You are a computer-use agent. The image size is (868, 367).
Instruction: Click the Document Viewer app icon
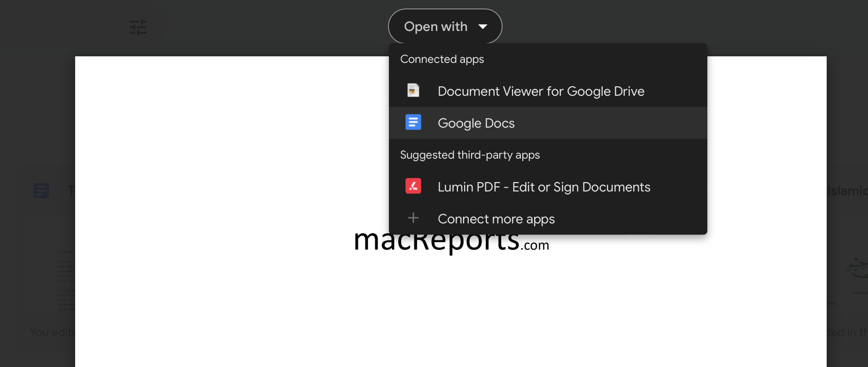[x=413, y=91]
